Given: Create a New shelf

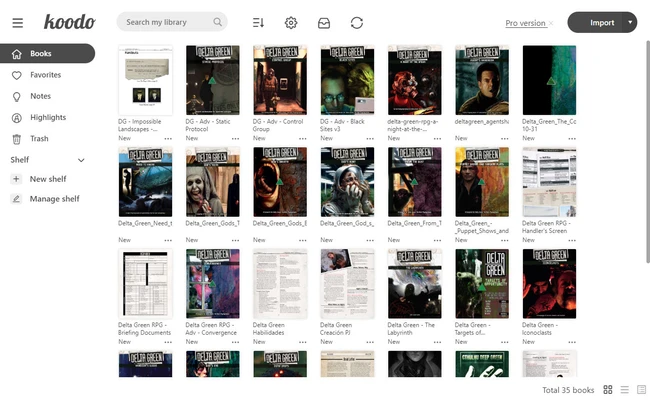Looking at the screenshot, I should tap(48, 179).
